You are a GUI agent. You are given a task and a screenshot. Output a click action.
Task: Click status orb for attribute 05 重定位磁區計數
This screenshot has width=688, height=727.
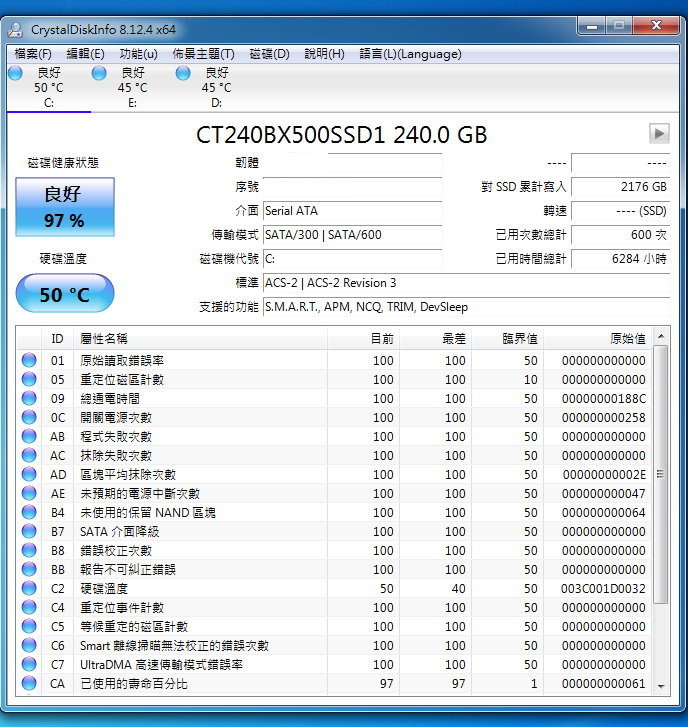(x=29, y=379)
